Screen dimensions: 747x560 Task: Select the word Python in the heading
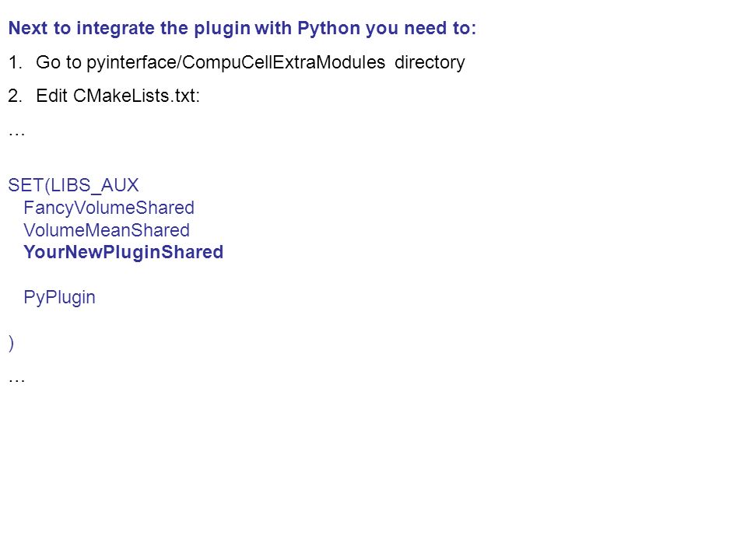coord(328,29)
